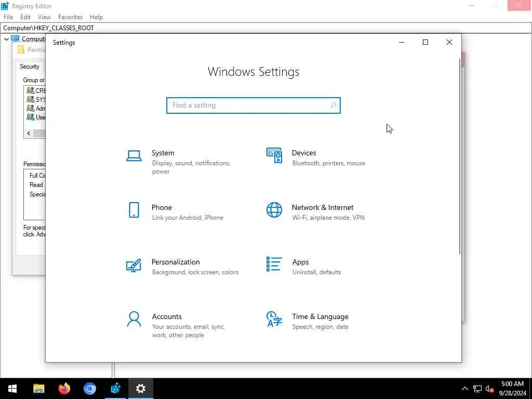Open the Edit menu in Registry Editor
532x399 pixels.
[x=25, y=17]
